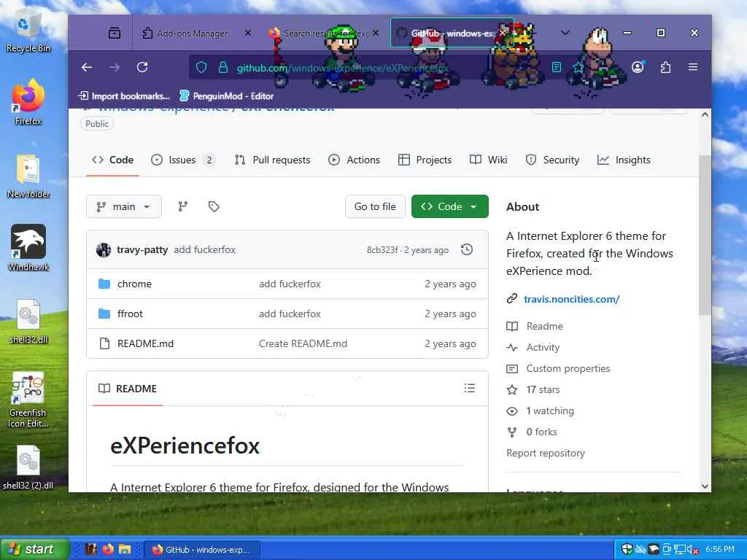
Task: Click the Go to file button
Action: tap(375, 206)
